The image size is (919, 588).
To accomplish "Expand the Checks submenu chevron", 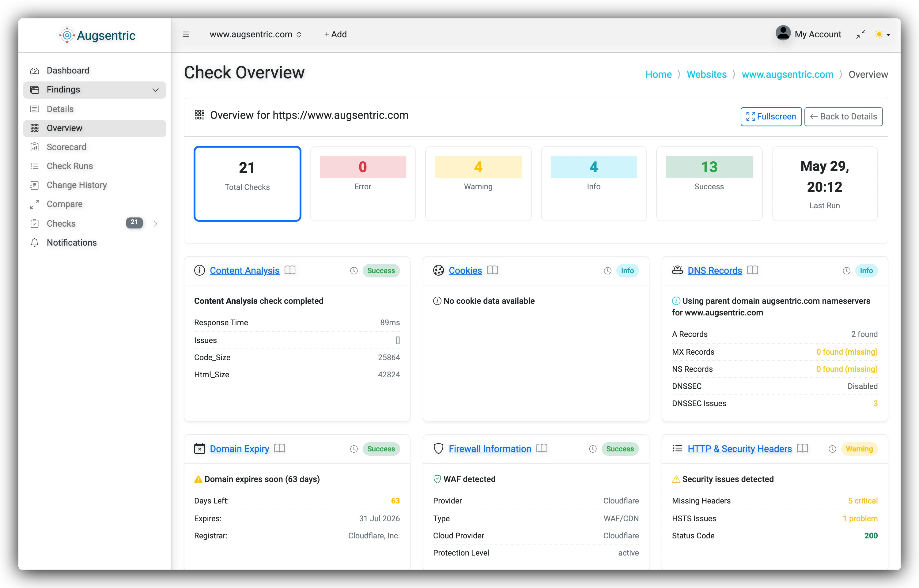I will click(x=155, y=223).
